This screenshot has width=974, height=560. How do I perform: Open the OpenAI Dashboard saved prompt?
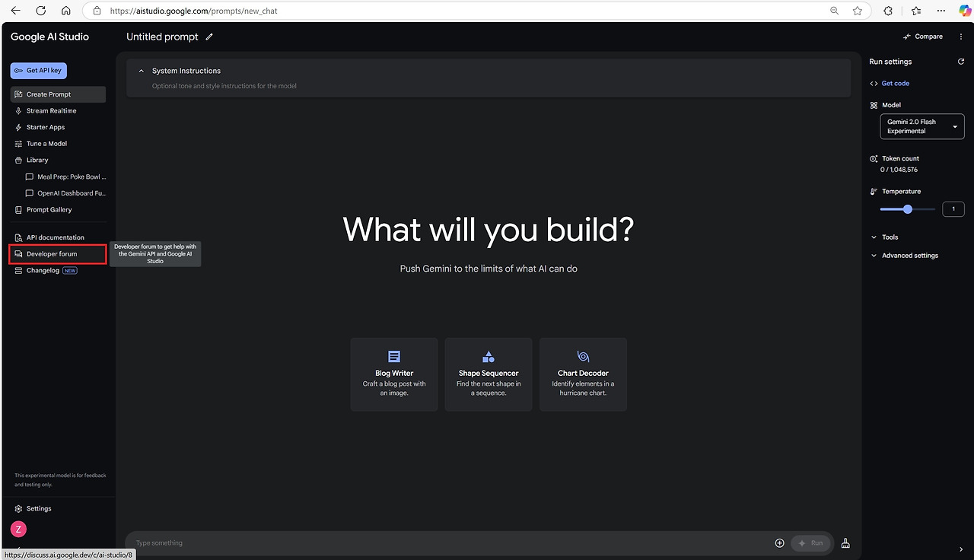coord(65,193)
